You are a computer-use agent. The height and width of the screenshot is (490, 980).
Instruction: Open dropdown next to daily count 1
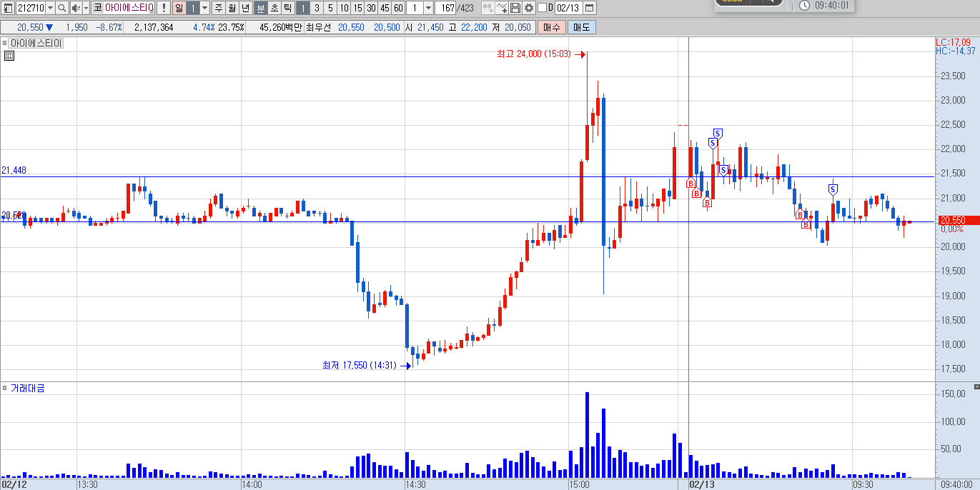point(204,8)
